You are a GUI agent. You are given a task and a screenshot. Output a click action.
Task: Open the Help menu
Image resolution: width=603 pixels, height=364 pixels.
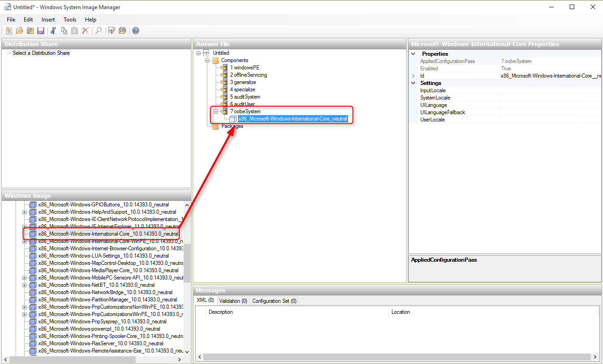pos(90,20)
